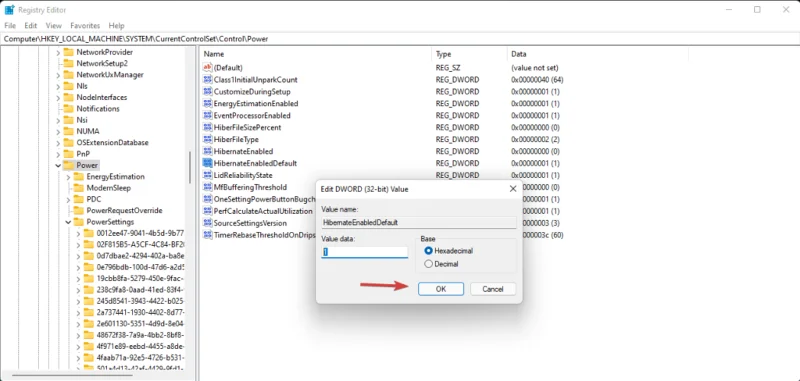Expand the PnP key
This screenshot has width=800, height=381.
point(58,154)
